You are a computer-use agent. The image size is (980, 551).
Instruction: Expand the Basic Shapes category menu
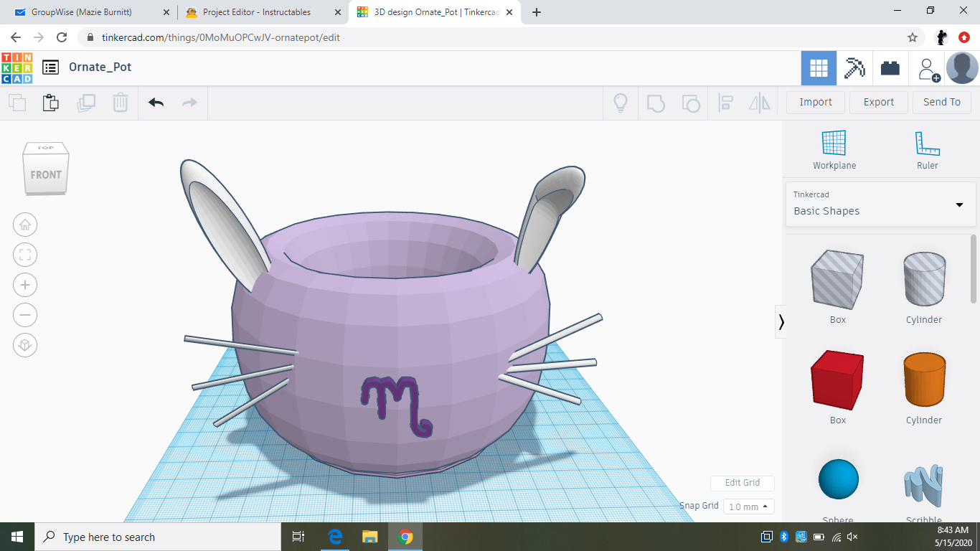[959, 204]
